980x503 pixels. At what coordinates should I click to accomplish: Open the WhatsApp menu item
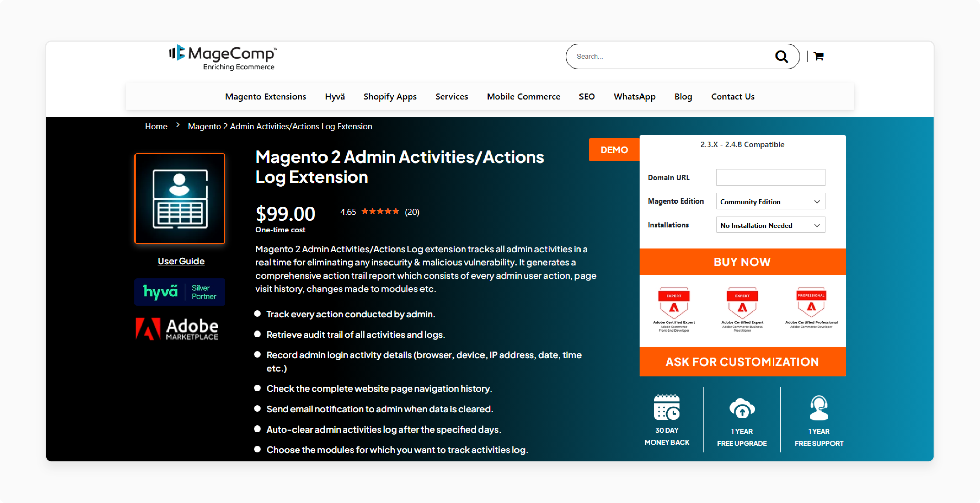click(x=634, y=97)
